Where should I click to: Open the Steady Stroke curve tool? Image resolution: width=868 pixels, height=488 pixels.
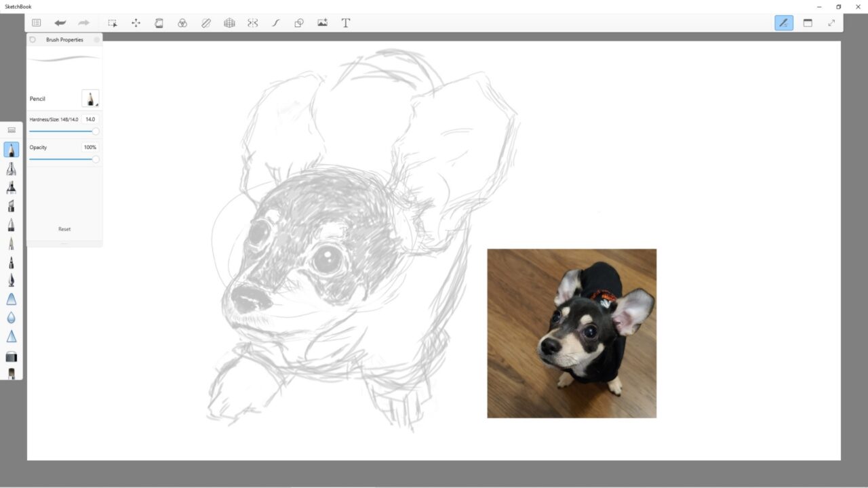click(276, 22)
